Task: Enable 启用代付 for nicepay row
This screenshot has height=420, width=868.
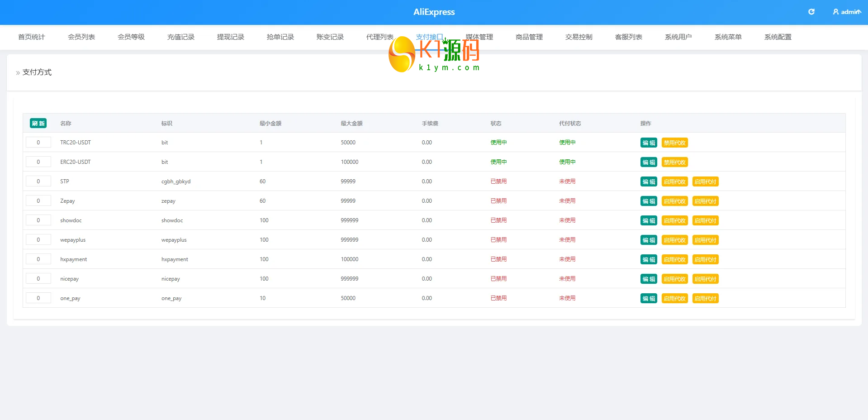Action: tap(705, 279)
